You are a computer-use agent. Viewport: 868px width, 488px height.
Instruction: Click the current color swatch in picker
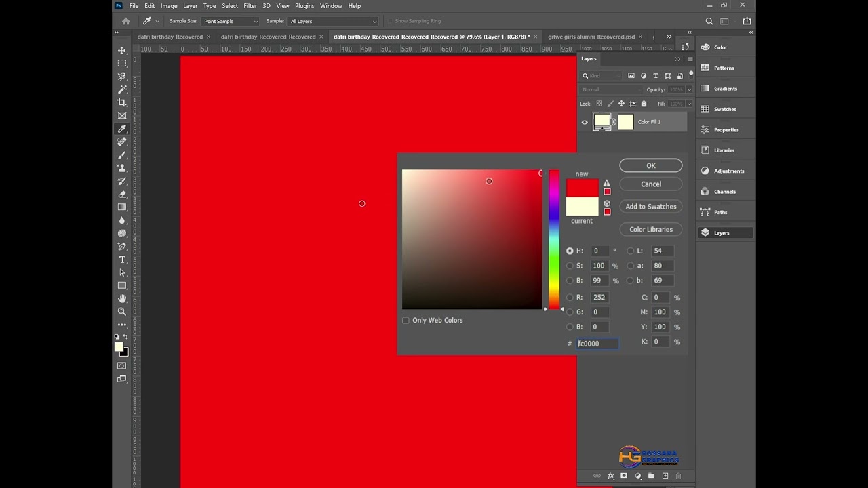click(583, 207)
